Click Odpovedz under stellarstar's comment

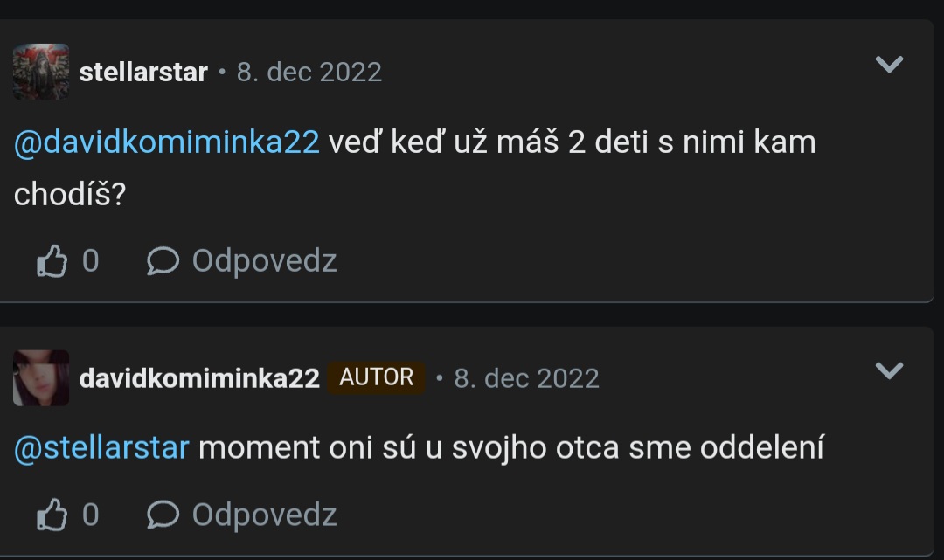pos(264,261)
